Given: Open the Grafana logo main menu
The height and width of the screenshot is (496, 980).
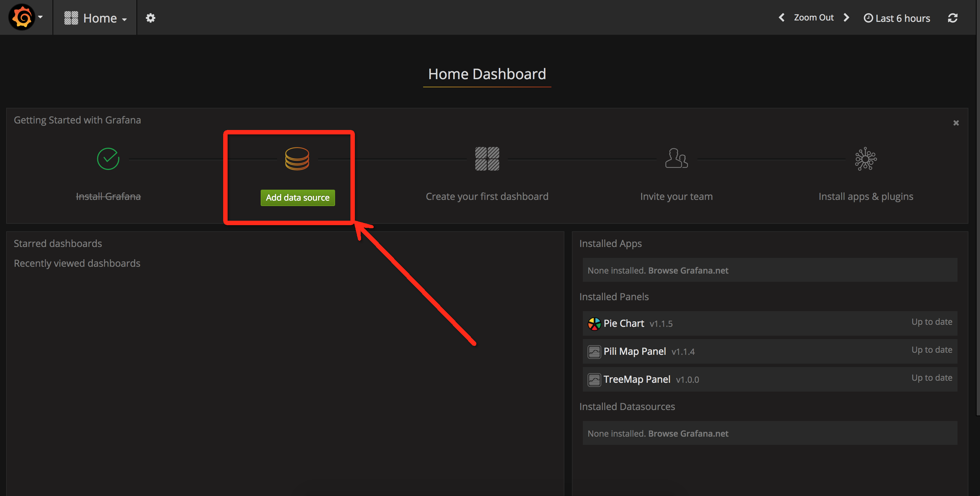Looking at the screenshot, I should click(22, 17).
